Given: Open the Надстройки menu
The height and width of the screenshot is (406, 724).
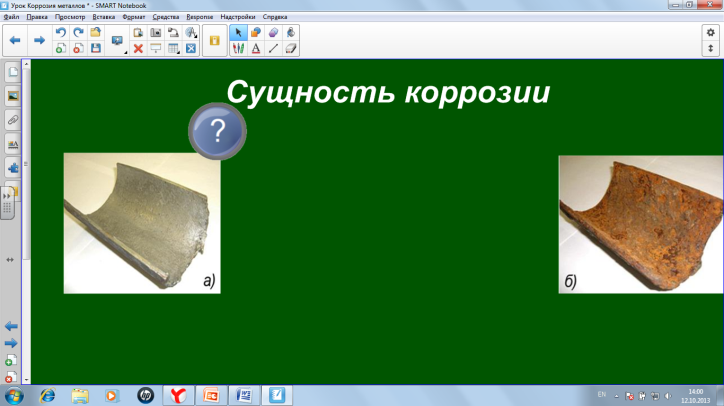Looking at the screenshot, I should [x=238, y=17].
